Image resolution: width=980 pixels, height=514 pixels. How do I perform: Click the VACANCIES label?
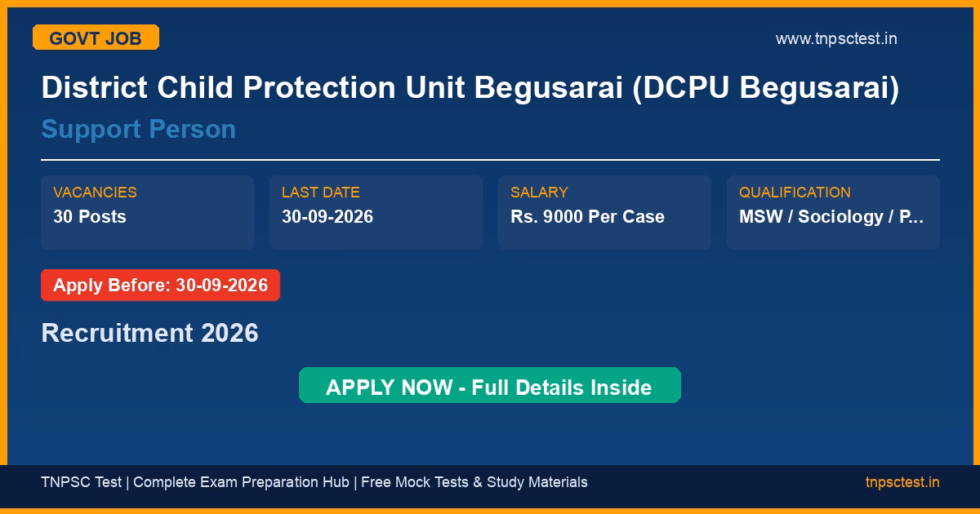click(x=95, y=193)
